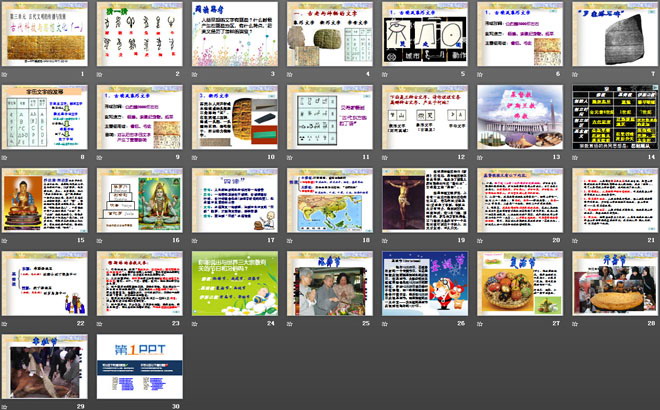Click the animation star icon under slide 1

pos(5,75)
